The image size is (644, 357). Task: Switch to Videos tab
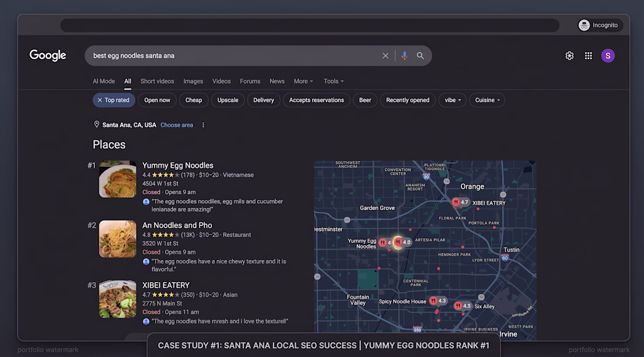click(x=221, y=81)
